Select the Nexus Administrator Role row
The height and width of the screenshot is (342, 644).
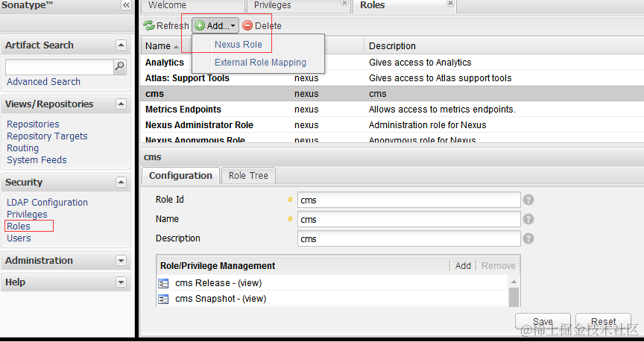pos(392,125)
